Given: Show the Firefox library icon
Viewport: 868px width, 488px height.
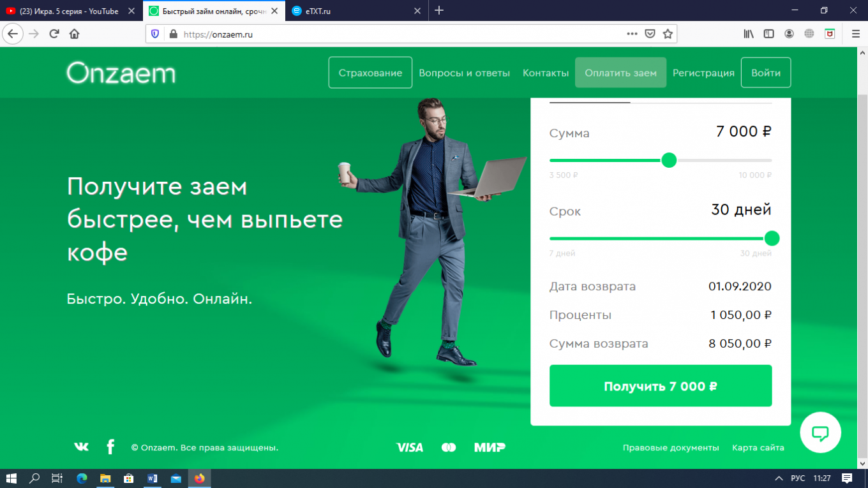Looking at the screenshot, I should click(749, 34).
